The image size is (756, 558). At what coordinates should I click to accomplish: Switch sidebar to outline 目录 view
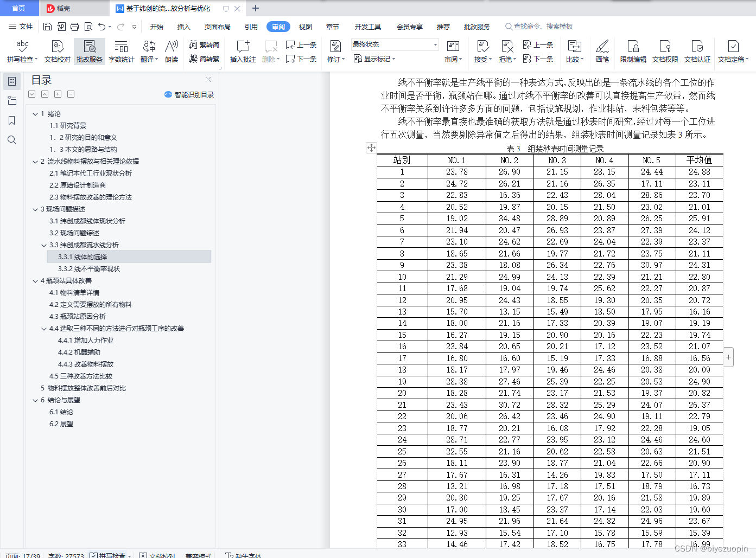[12, 81]
